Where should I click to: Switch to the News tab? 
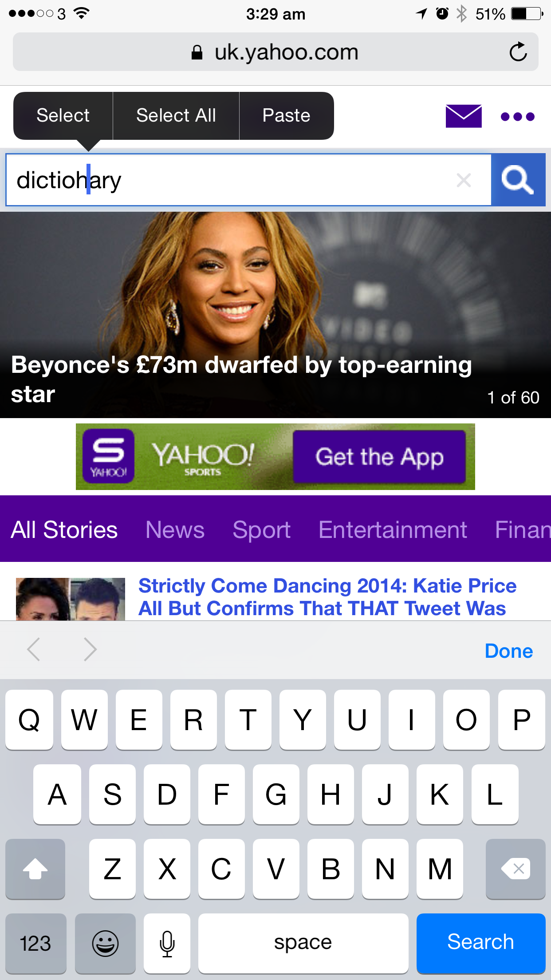[x=175, y=530]
